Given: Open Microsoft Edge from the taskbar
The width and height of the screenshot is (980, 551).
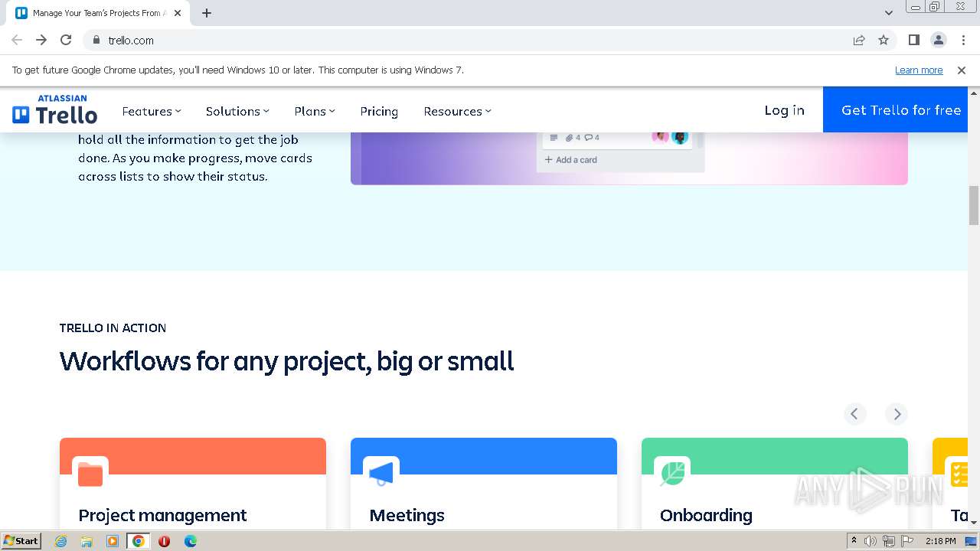Looking at the screenshot, I should point(191,541).
